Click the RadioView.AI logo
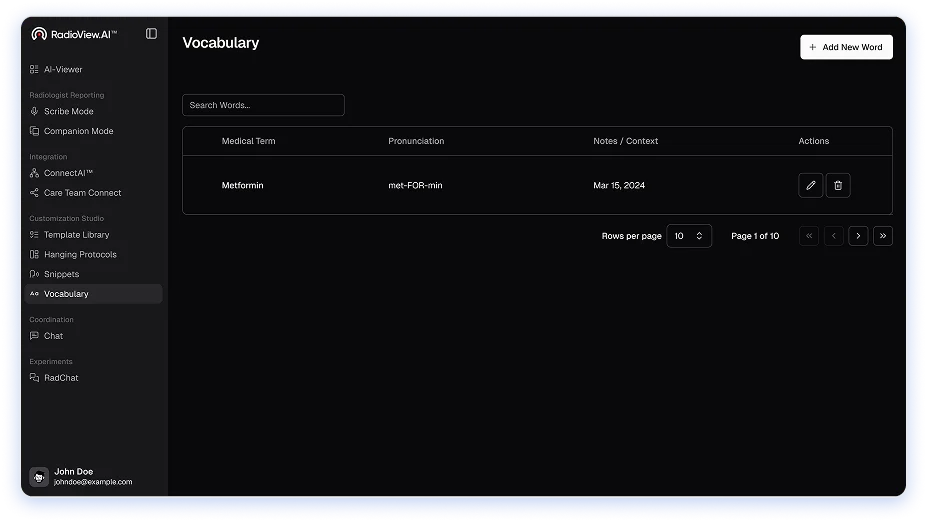The height and width of the screenshot is (522, 927). click(x=74, y=34)
